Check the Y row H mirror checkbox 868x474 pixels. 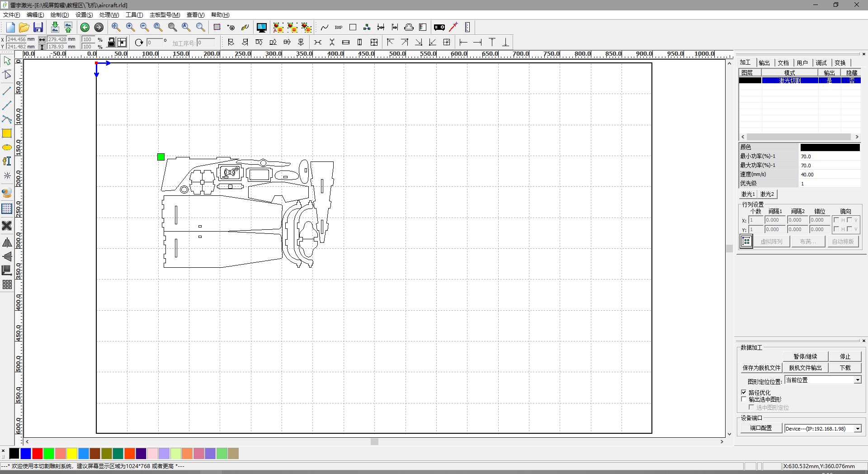(836, 229)
